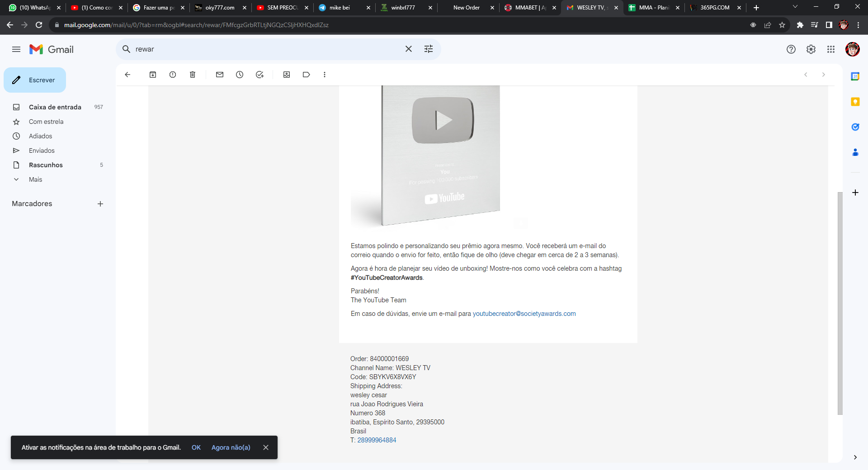The image size is (868, 470).
Task: Click the Gmail logo
Action: coord(52,49)
